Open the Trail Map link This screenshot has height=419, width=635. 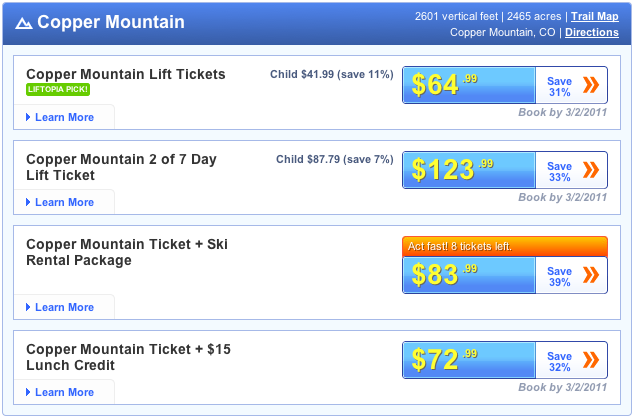pos(594,16)
